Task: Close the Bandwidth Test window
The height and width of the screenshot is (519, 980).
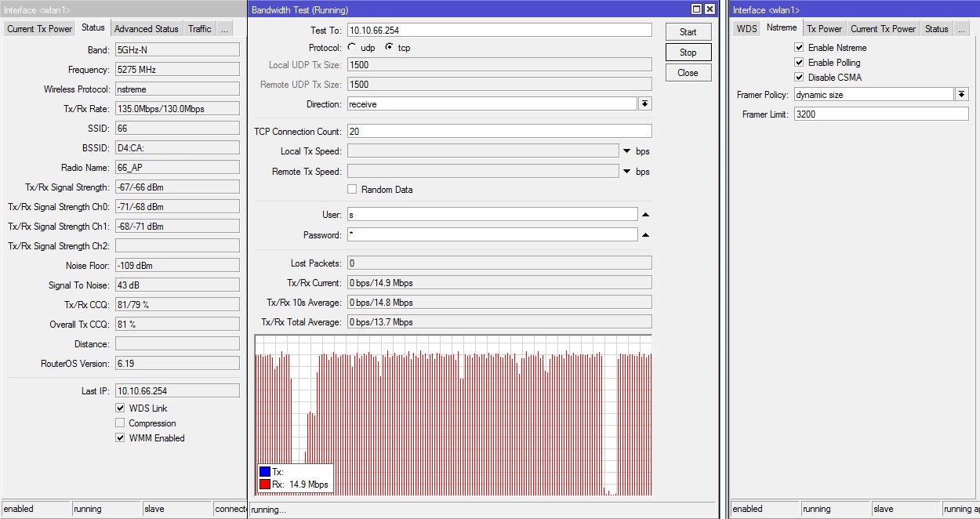Action: tap(710, 9)
